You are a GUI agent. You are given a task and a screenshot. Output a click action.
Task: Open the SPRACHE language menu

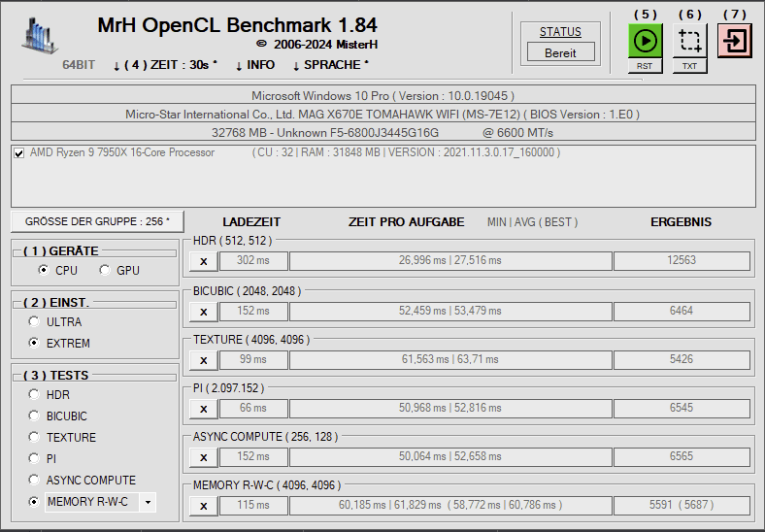point(330,65)
